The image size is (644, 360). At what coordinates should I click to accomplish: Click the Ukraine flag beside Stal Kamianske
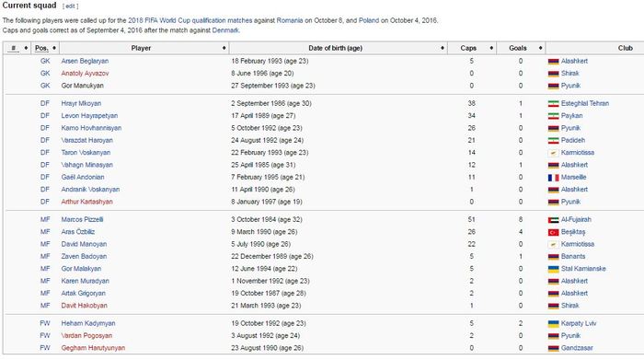point(553,269)
